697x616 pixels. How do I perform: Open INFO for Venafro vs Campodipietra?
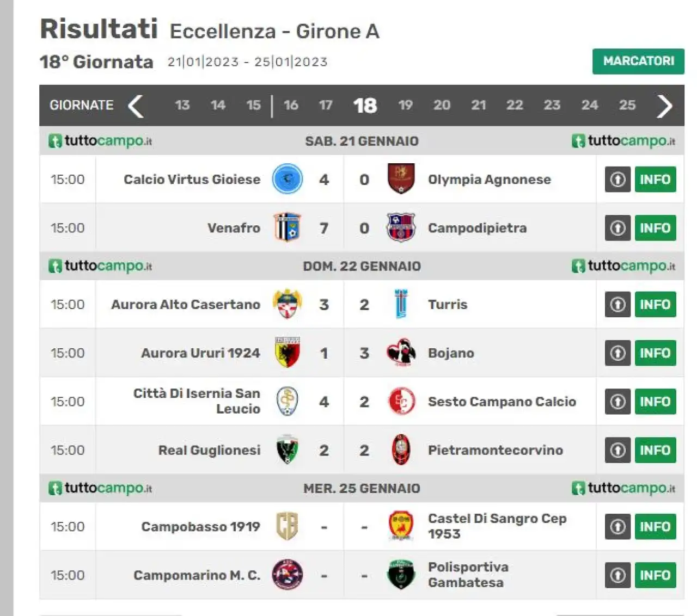tap(655, 228)
